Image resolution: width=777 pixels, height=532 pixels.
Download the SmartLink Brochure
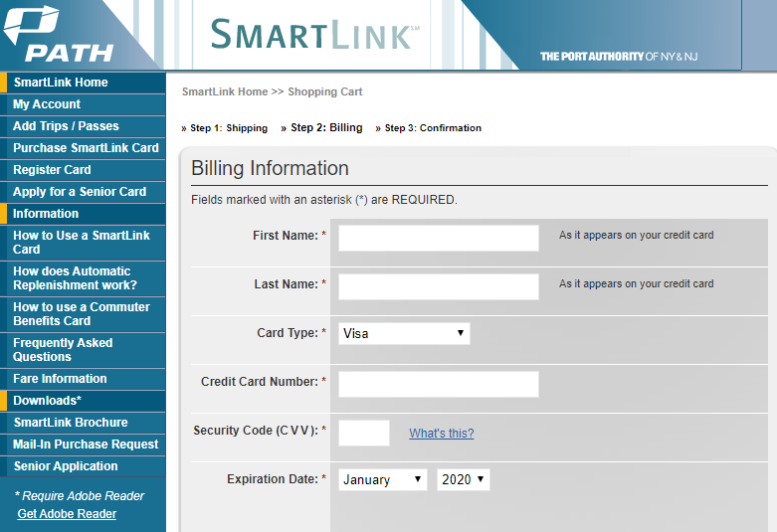pos(83,422)
